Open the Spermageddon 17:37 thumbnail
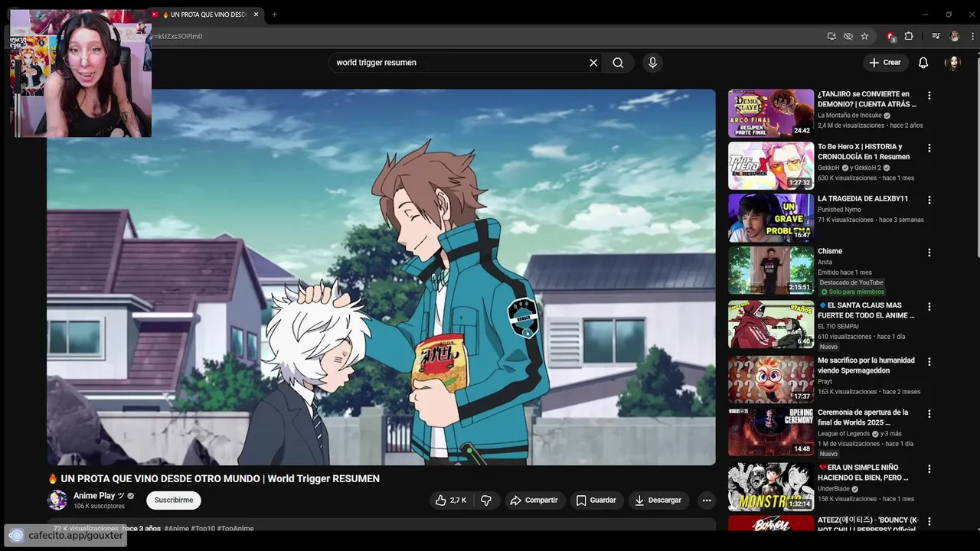980x551 pixels. click(x=771, y=379)
